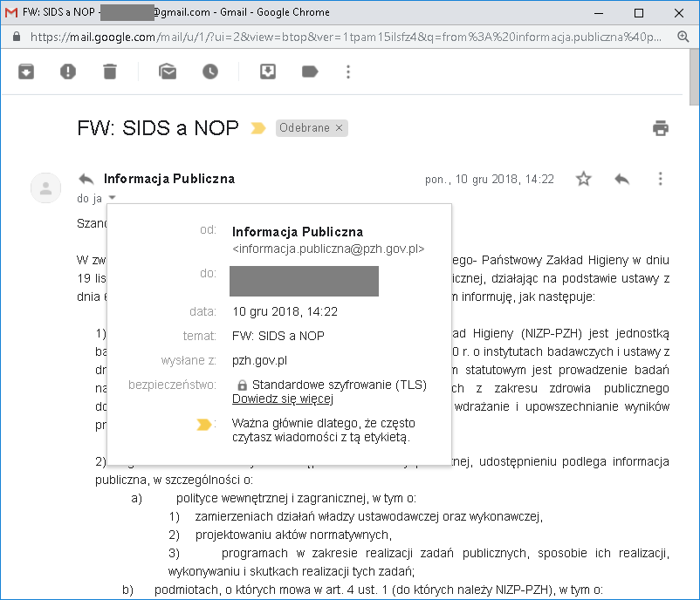Move the email using the move-to icon

coord(268,72)
